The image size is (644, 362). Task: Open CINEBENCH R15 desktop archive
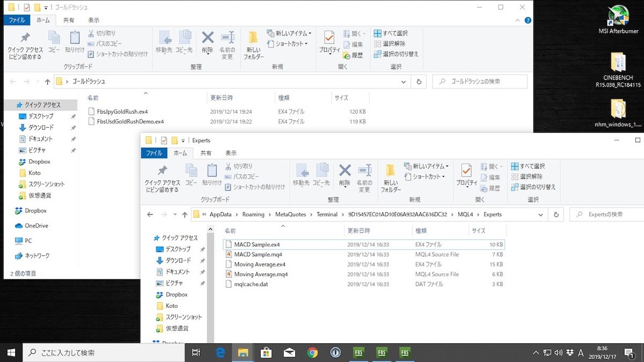pos(618,70)
